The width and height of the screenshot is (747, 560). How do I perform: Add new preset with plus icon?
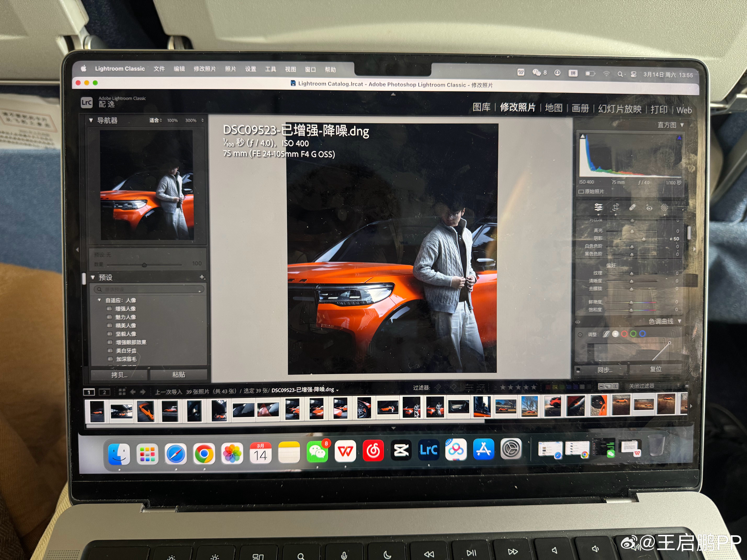coord(202,277)
